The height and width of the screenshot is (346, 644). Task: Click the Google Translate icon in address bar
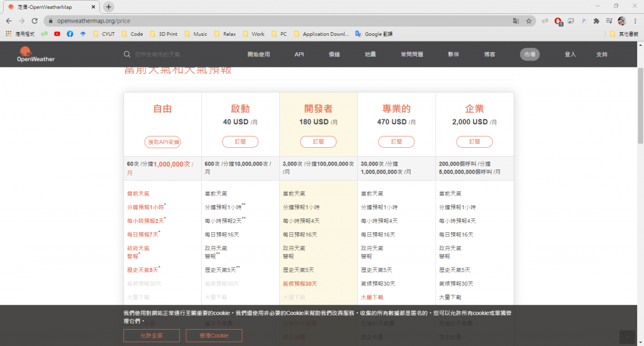click(516, 21)
